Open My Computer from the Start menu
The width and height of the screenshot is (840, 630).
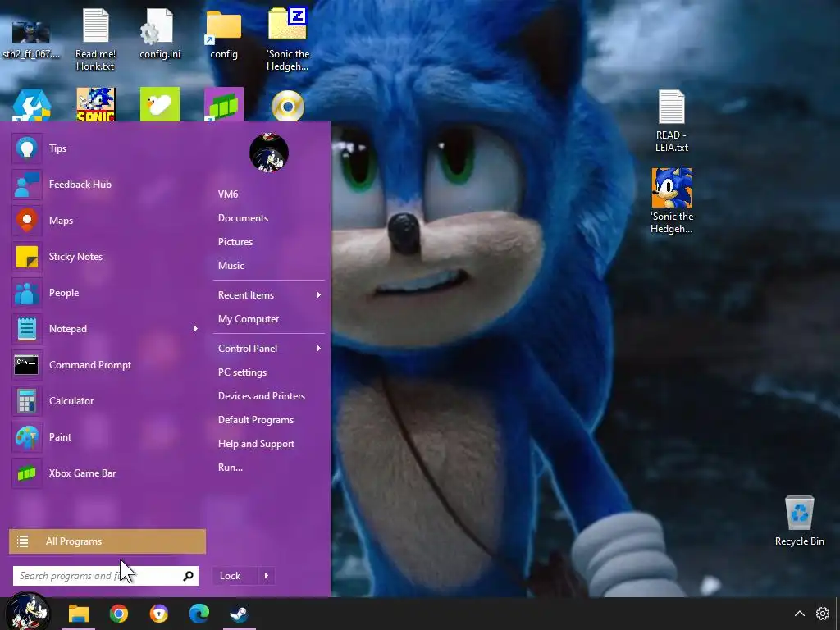[249, 319]
